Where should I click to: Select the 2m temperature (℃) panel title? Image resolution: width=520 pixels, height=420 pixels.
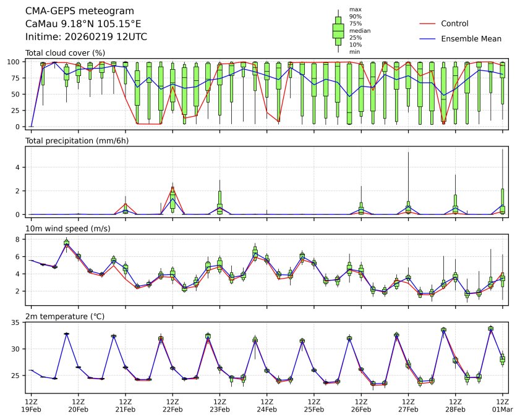[65, 316]
